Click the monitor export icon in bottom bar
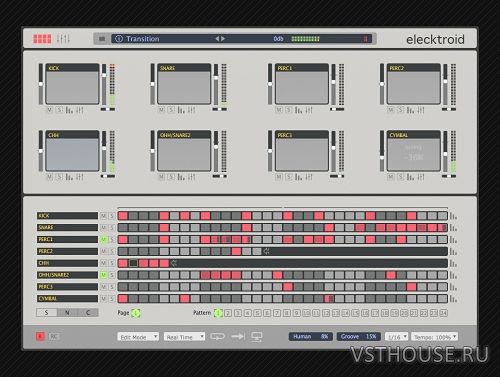 tap(257, 337)
